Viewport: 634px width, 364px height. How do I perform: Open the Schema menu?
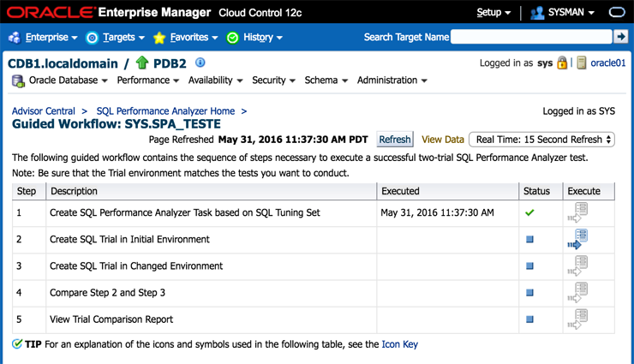click(326, 81)
